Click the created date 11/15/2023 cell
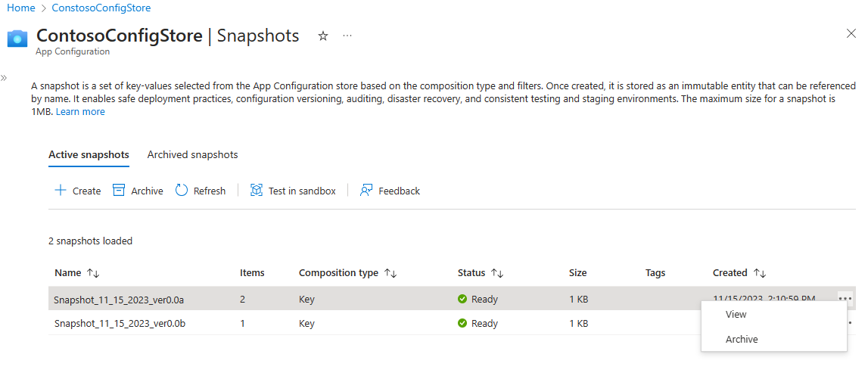The width and height of the screenshot is (868, 379). click(x=764, y=298)
